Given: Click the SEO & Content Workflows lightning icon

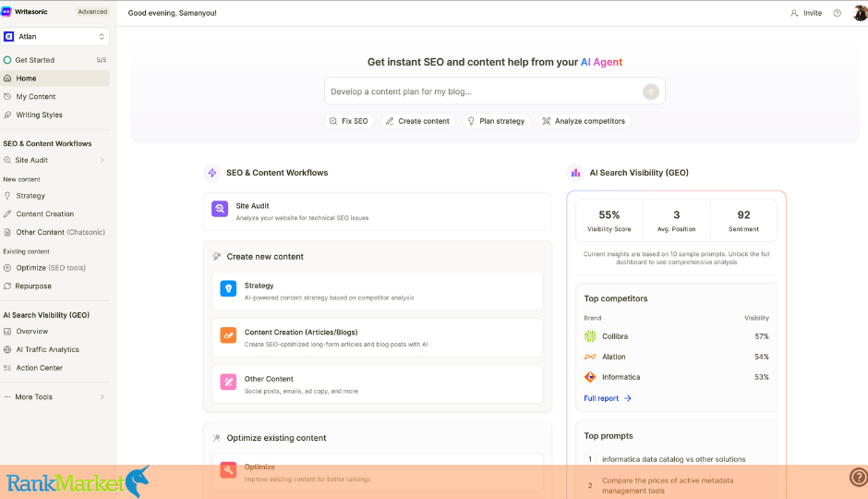Looking at the screenshot, I should click(x=212, y=173).
